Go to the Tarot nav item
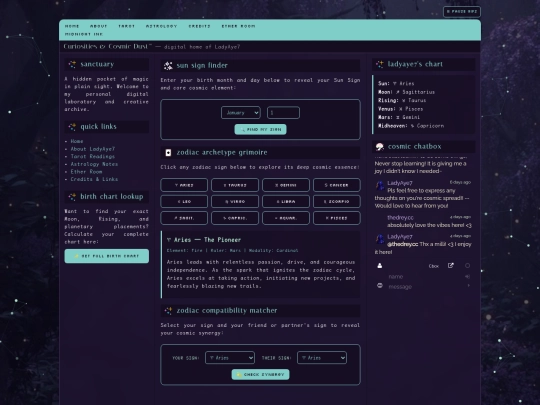Image resolution: width=540 pixels, height=405 pixels. click(126, 26)
